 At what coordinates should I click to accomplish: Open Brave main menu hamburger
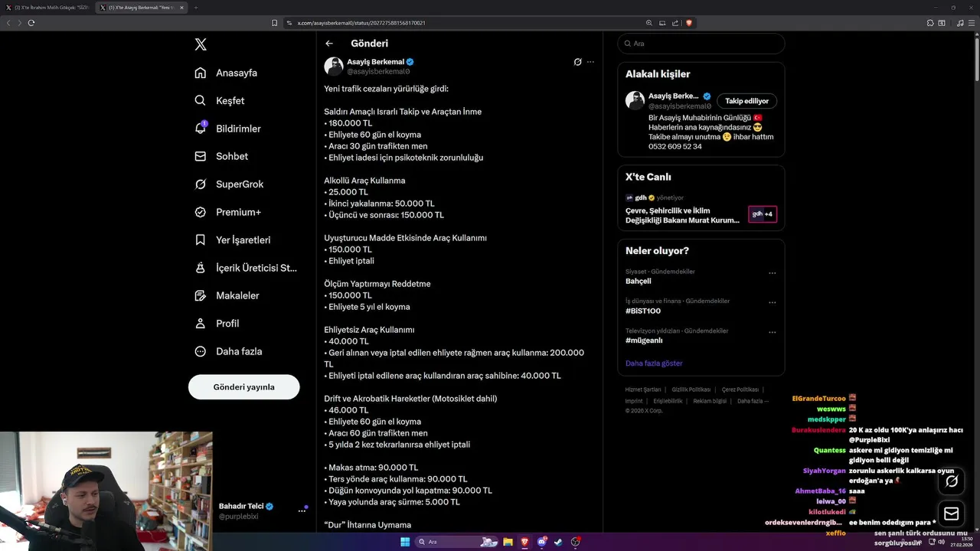pos(972,23)
